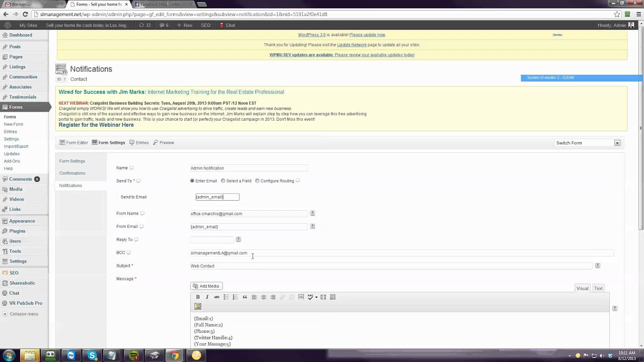Insert a bulleted list in the message
This screenshot has height=362, width=644.
(x=226, y=297)
